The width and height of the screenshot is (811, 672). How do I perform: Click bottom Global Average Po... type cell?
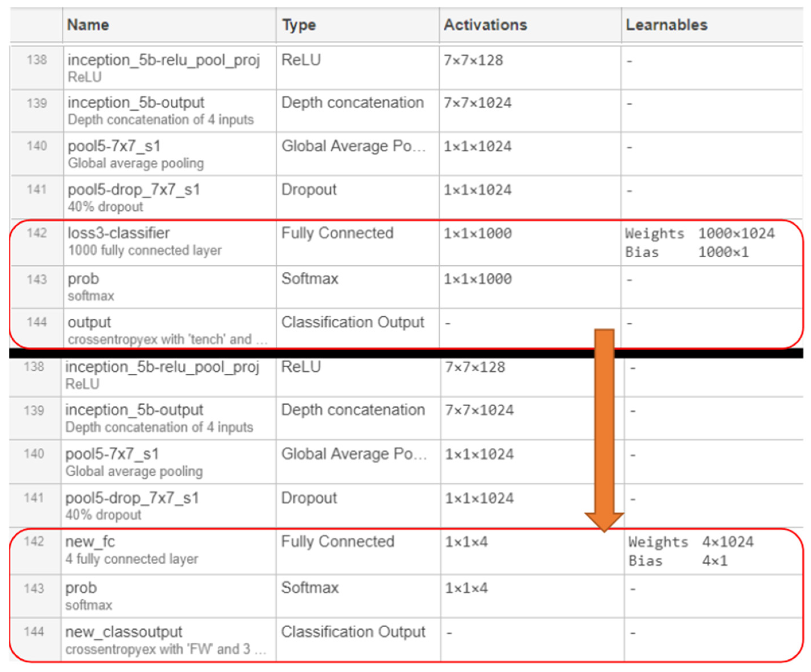click(x=353, y=454)
